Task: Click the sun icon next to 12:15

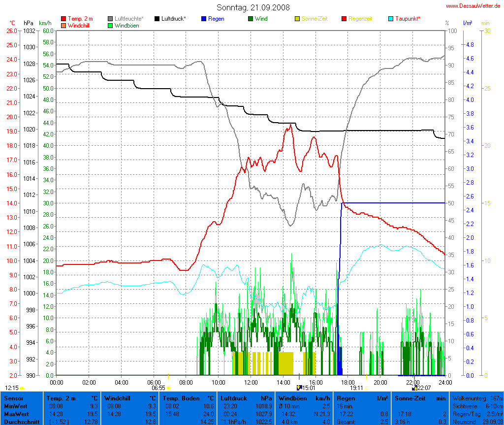Action: [x=22, y=388]
